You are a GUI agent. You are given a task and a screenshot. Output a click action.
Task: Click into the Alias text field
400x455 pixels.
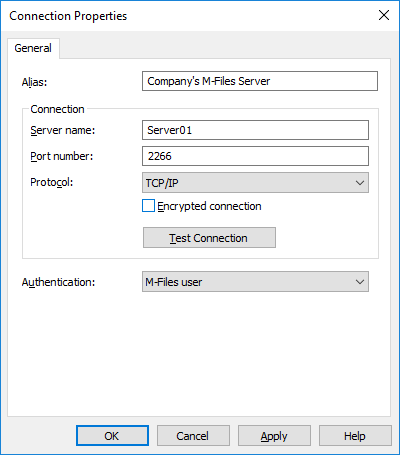(260, 81)
